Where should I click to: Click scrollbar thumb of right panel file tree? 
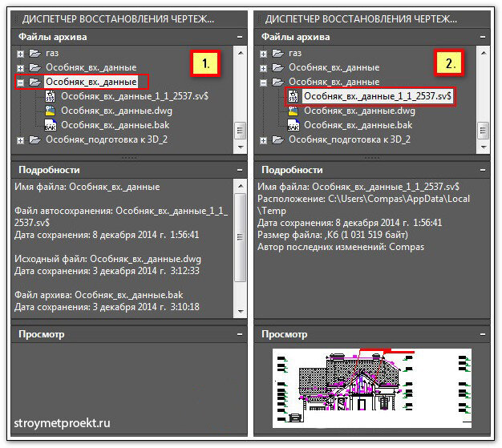pyautogui.click(x=484, y=131)
